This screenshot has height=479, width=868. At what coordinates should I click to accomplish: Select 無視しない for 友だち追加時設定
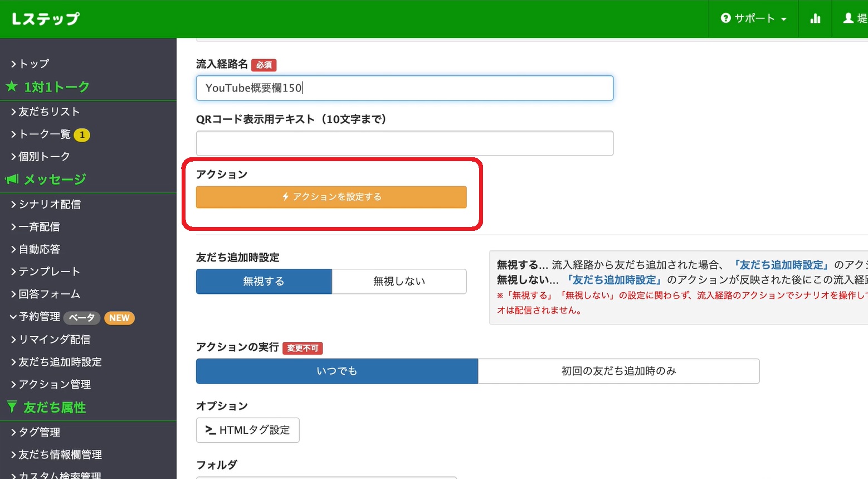[399, 282]
